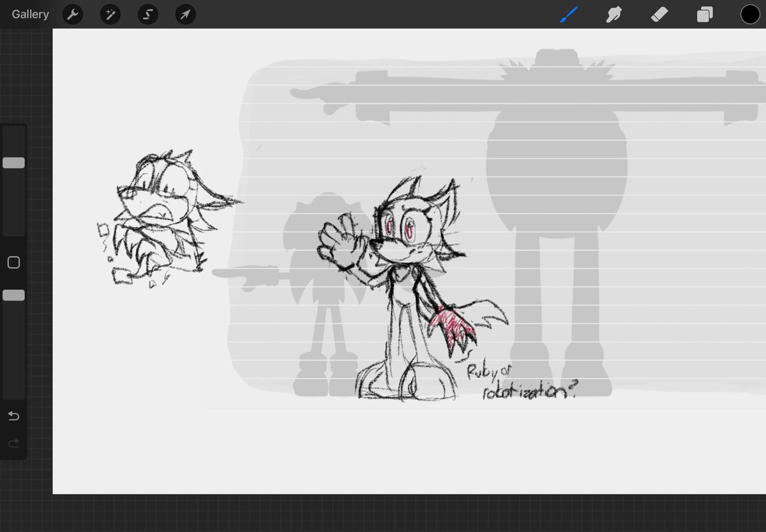Tap the Undo arrow
The width and height of the screenshot is (766, 532).
pyautogui.click(x=13, y=416)
